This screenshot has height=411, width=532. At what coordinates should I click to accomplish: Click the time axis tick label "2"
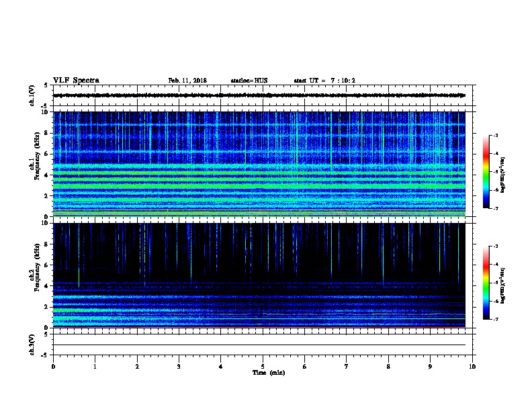[137, 367]
